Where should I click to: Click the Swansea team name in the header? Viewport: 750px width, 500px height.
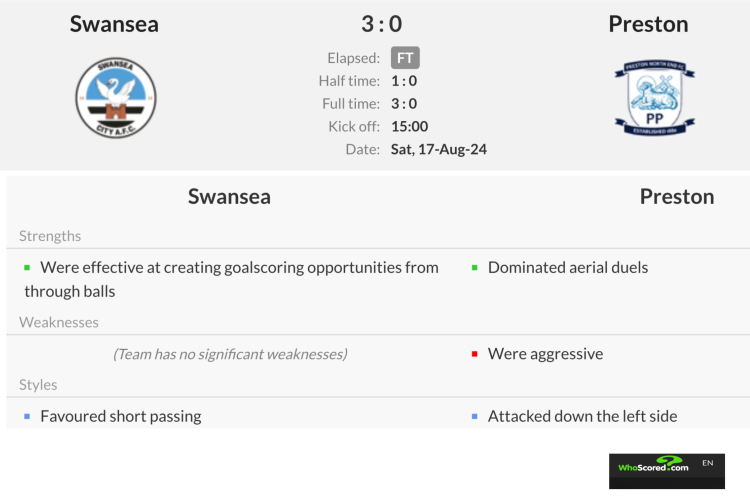tap(114, 24)
